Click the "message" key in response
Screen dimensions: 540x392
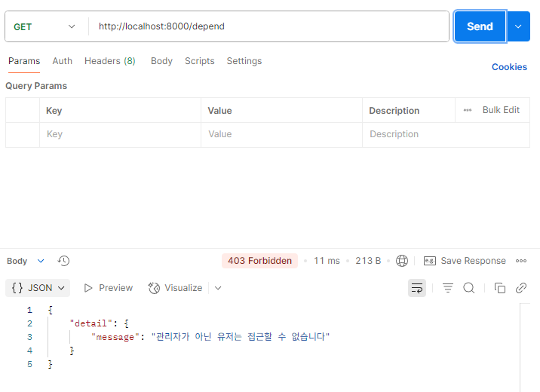115,337
